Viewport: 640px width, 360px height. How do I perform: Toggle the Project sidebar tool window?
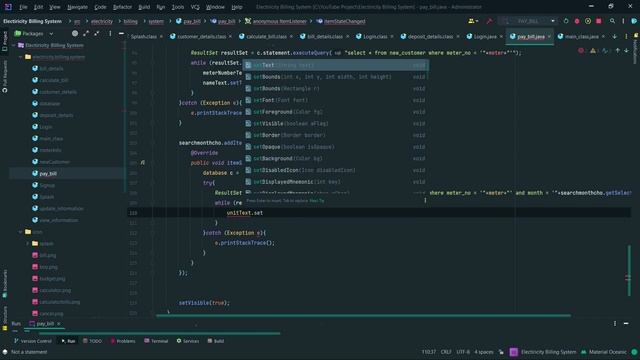coord(5,41)
